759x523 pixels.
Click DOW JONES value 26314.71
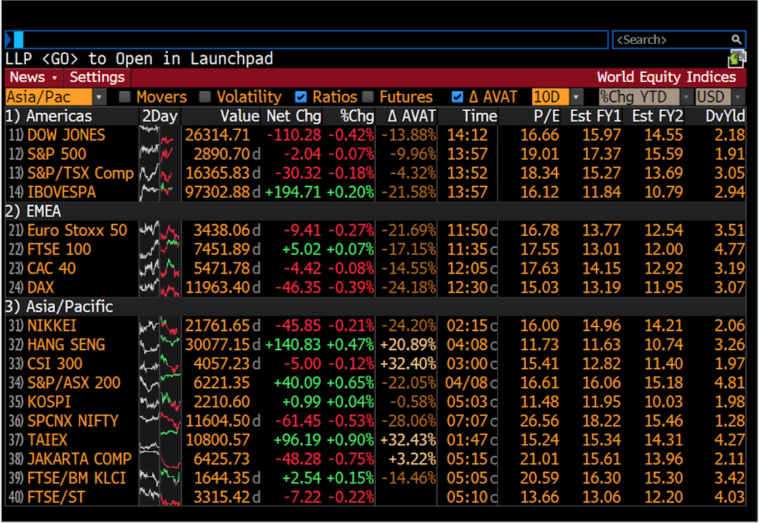[x=217, y=135]
